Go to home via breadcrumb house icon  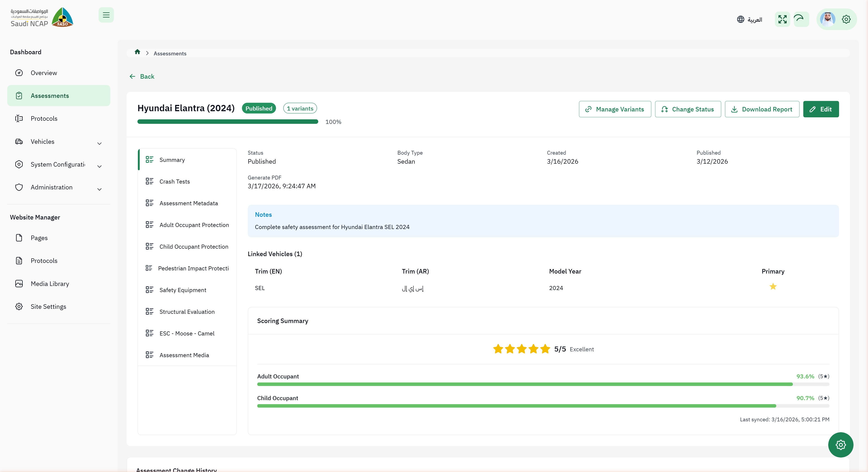tap(137, 52)
